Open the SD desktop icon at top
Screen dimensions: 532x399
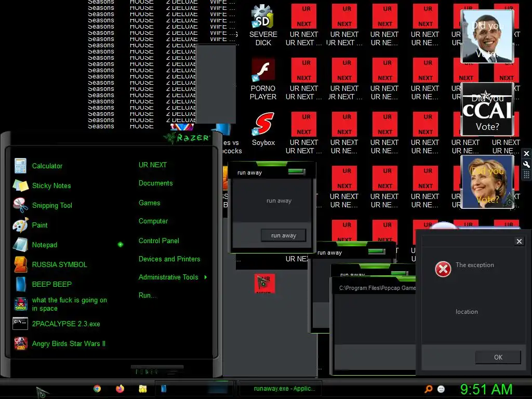point(263,25)
